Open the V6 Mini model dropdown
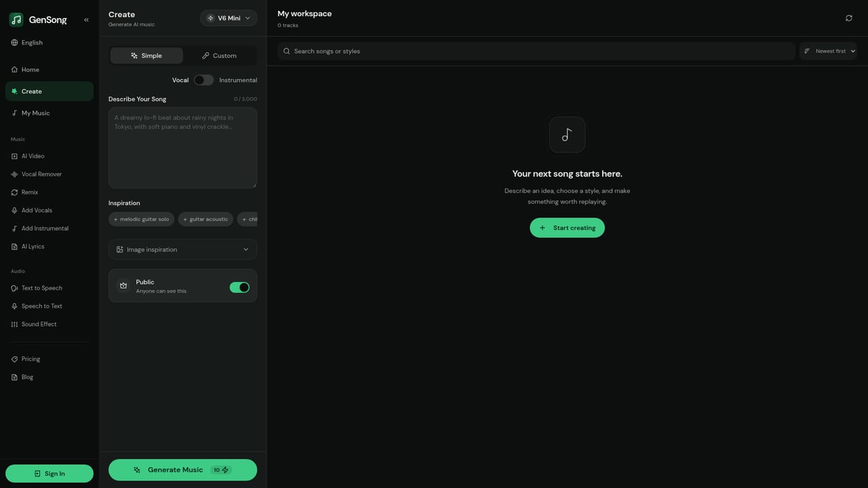This screenshot has width=868, height=488. coord(229,18)
